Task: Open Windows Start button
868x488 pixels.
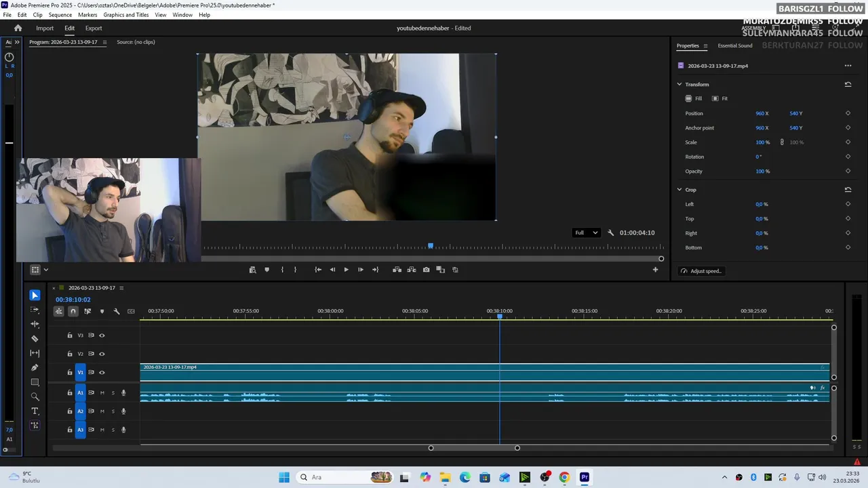Action: click(x=284, y=477)
